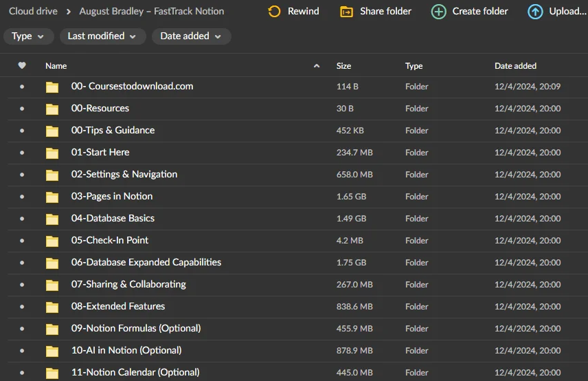
Task: Click the Upload arrow icon
Action: pos(535,12)
